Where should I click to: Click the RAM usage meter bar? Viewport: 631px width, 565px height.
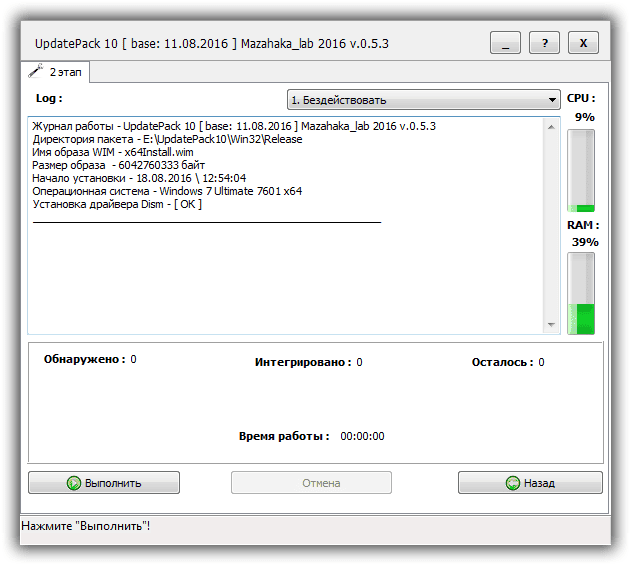point(581,294)
